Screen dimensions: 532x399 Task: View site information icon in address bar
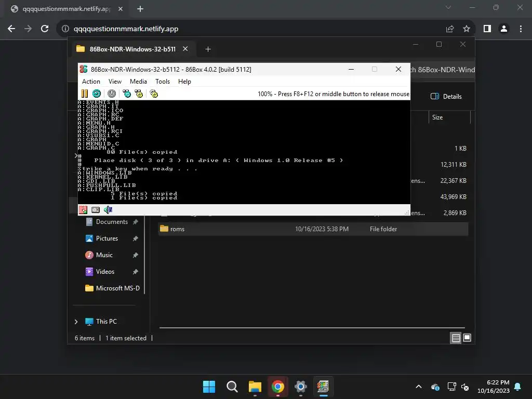[x=65, y=29]
